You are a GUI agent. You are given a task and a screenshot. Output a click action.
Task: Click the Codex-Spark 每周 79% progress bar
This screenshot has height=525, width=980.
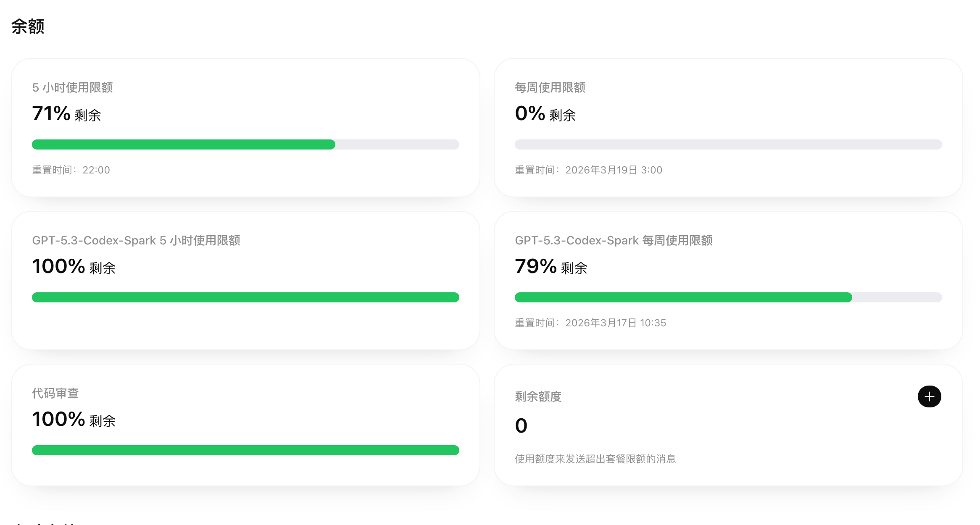(728, 297)
